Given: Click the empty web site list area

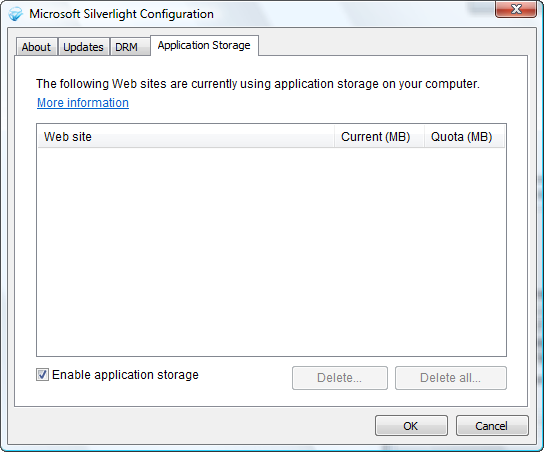Looking at the screenshot, I should pos(271,252).
